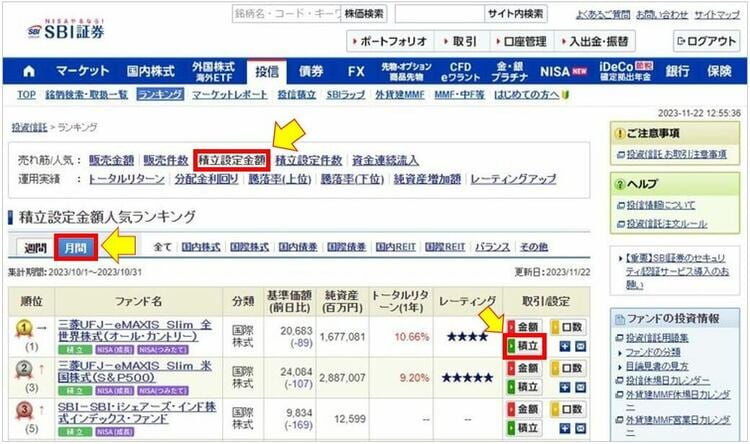This screenshot has width=750, height=444.
Task: Open the iDeCo navigation tab
Action: click(x=626, y=71)
